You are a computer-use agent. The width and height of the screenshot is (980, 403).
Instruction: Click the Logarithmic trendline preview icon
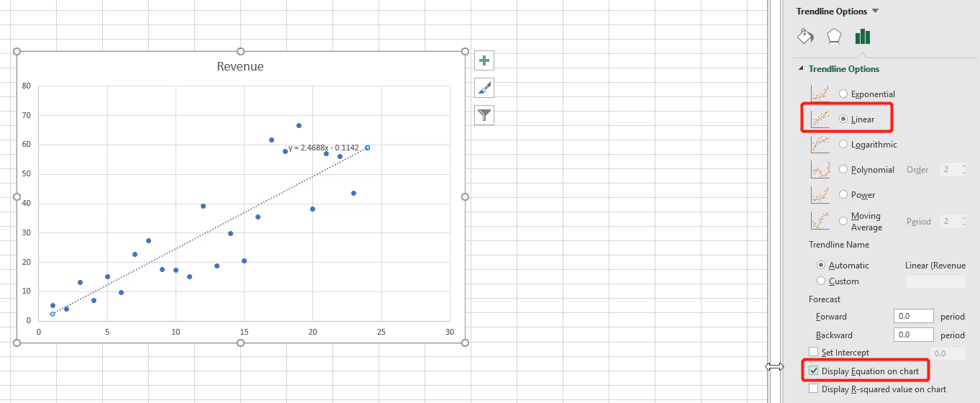point(820,144)
